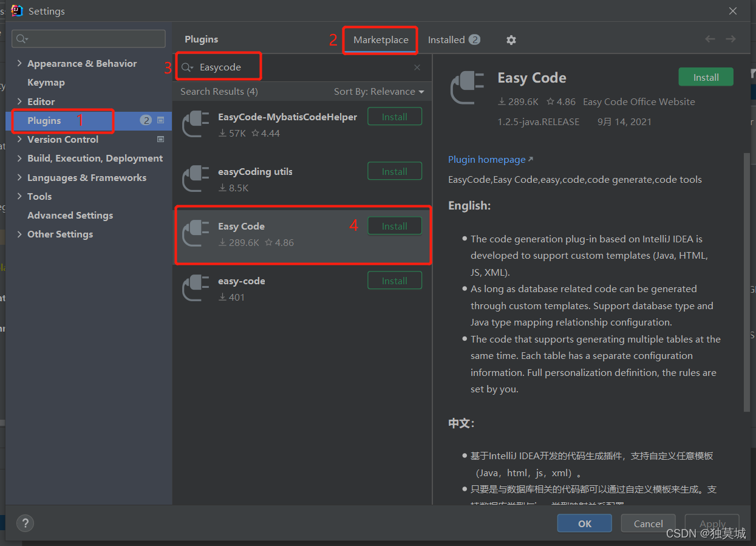This screenshot has width=756, height=546.
Task: Expand Appearance & Behavior
Action: click(x=19, y=63)
